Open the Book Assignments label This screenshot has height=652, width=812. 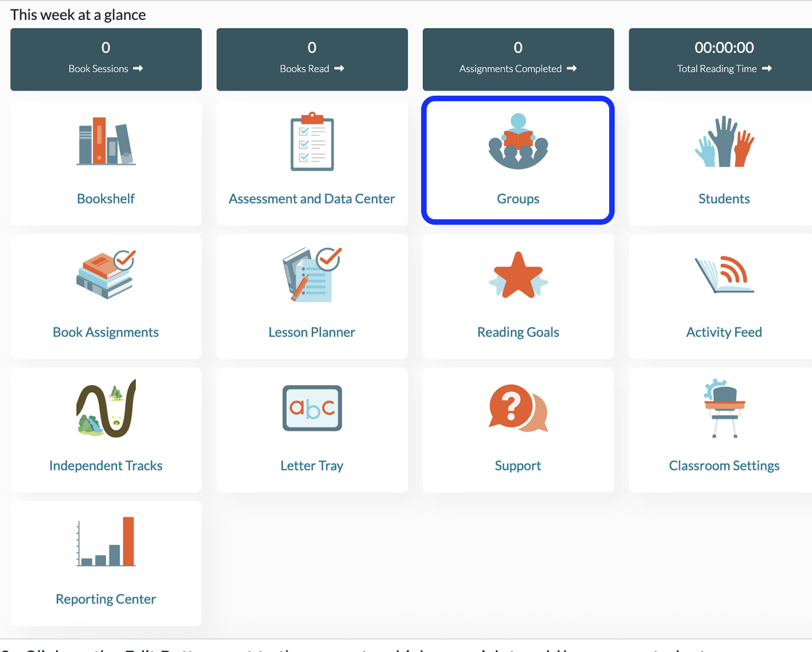point(106,332)
